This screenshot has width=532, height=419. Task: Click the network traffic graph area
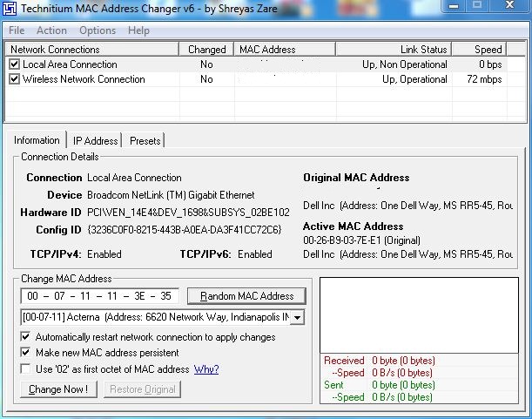click(419, 315)
